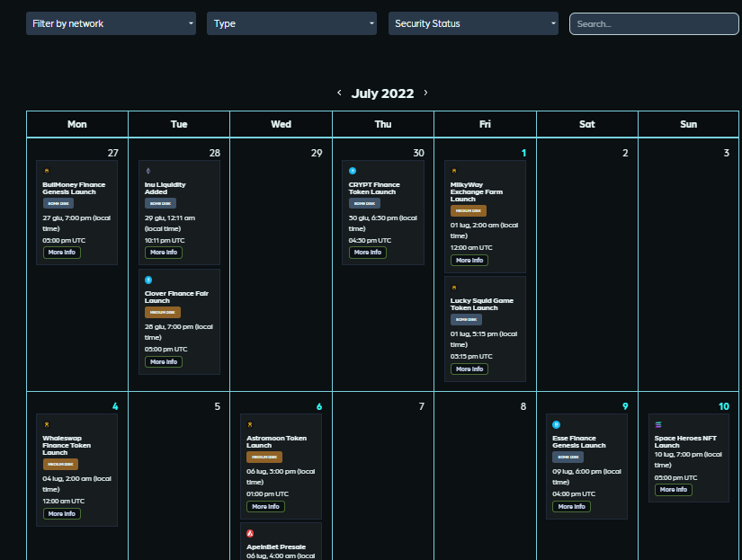The height and width of the screenshot is (560, 742).
Task: Click the Mon column header
Action: [77, 124]
